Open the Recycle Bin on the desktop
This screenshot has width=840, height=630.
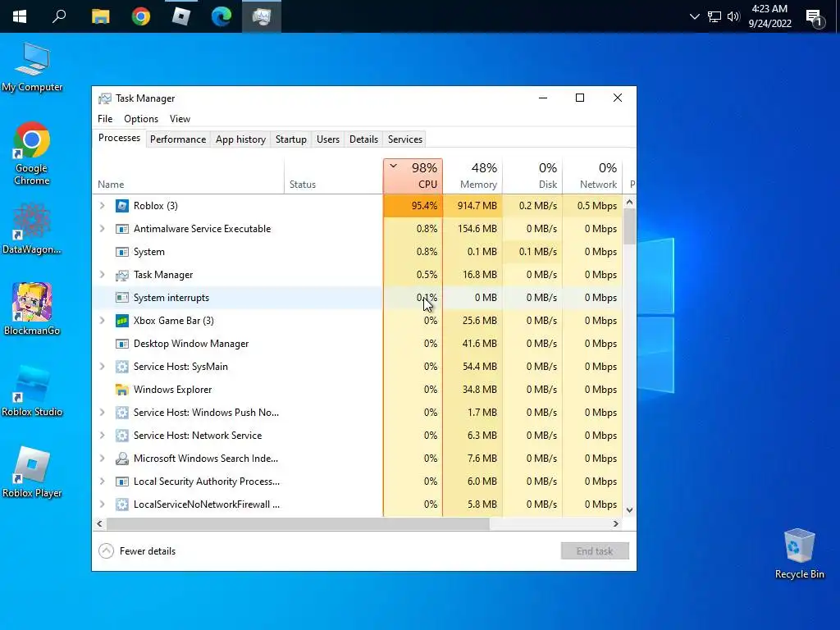point(799,554)
